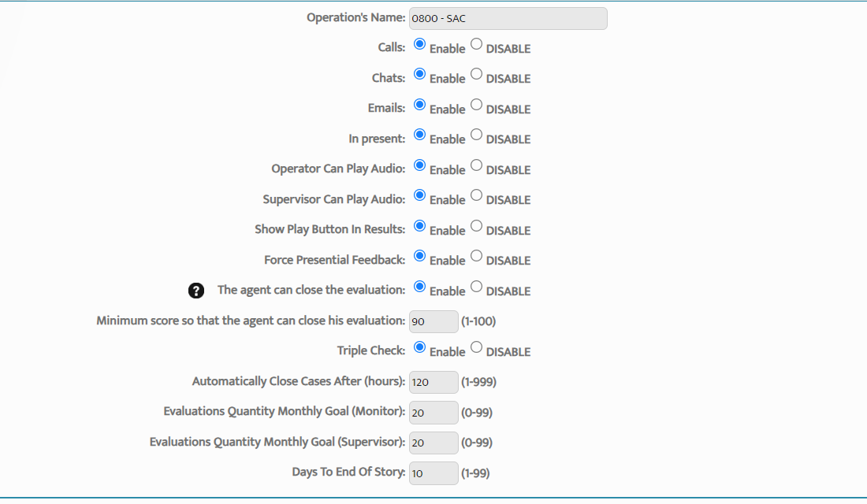Image resolution: width=867 pixels, height=504 pixels.
Task: Click the help question mark icon
Action: [x=196, y=291]
